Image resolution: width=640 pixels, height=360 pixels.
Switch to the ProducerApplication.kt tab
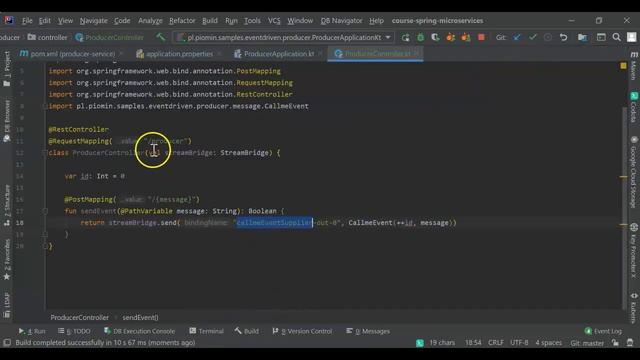[278, 54]
